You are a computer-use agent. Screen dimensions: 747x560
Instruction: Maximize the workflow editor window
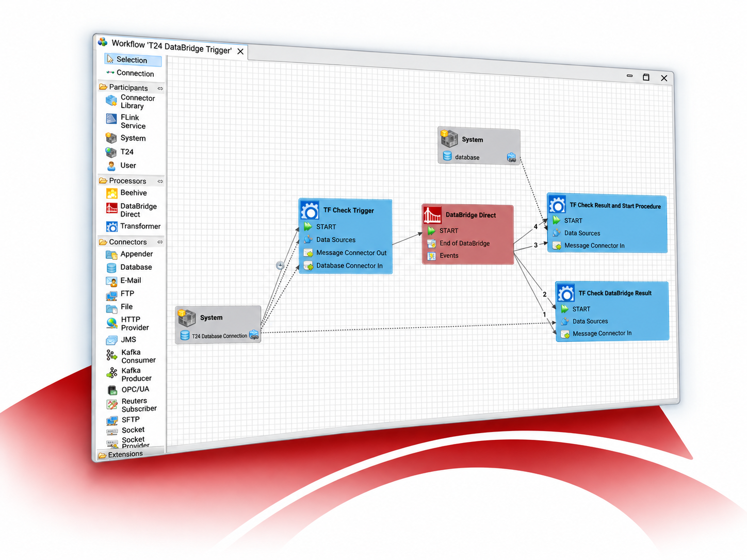(646, 77)
